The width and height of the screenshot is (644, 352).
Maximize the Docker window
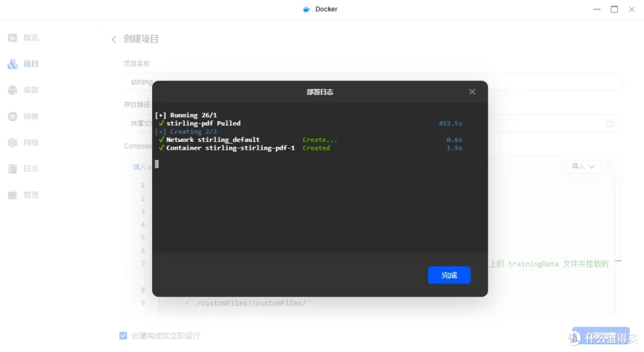pos(614,9)
